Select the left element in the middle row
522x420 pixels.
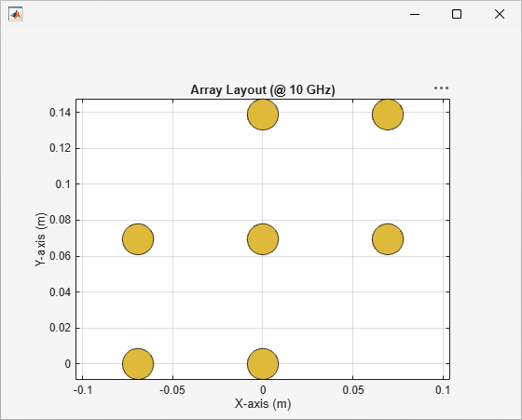click(138, 239)
